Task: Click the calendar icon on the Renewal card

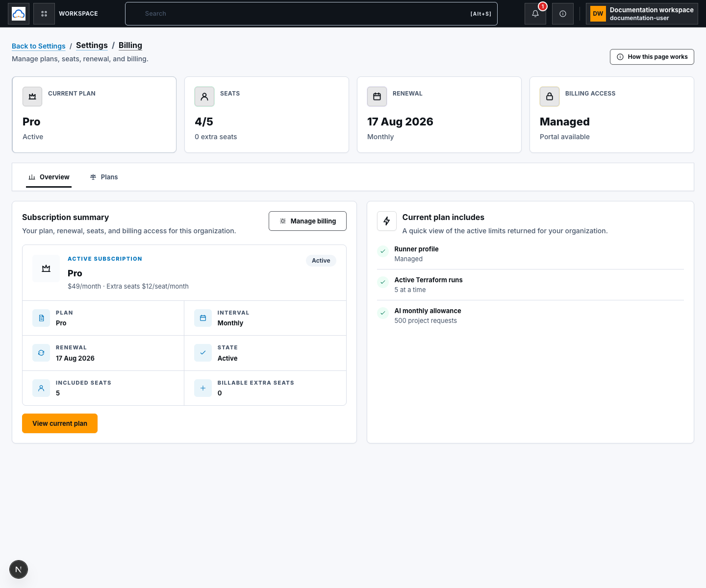Action: (377, 97)
